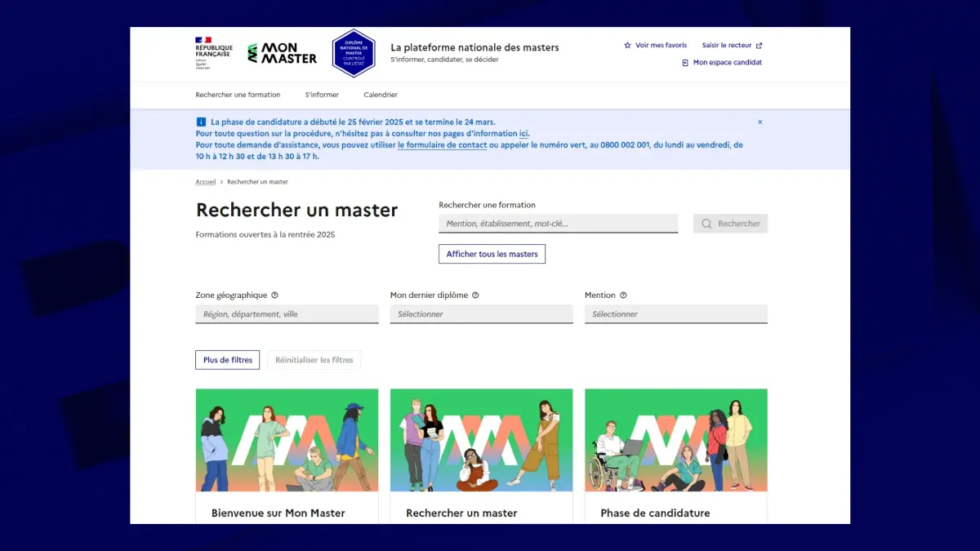Screen dimensions: 980x551
Task: Click the magnifier Rechercher search button
Action: [730, 224]
